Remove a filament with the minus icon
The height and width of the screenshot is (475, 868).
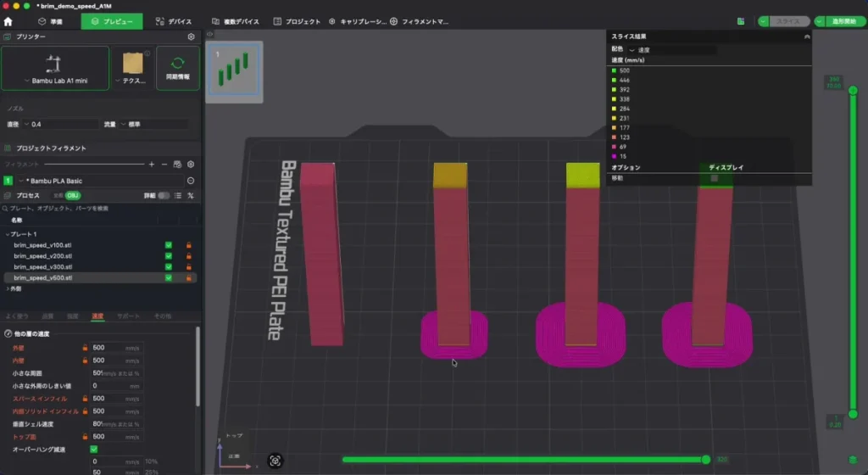pyautogui.click(x=164, y=165)
